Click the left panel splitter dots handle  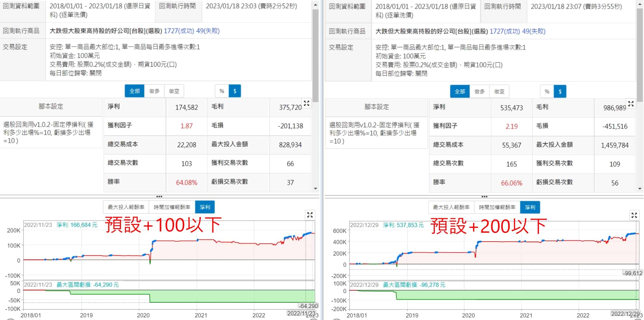[159, 196]
